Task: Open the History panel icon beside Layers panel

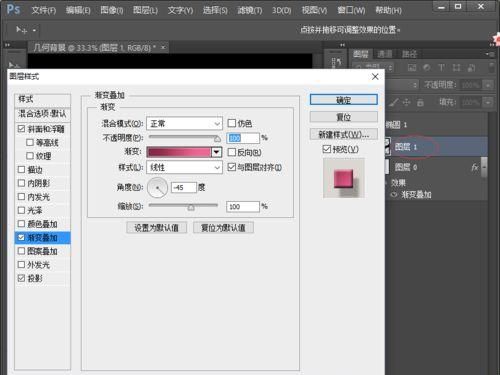Action: 336,62
